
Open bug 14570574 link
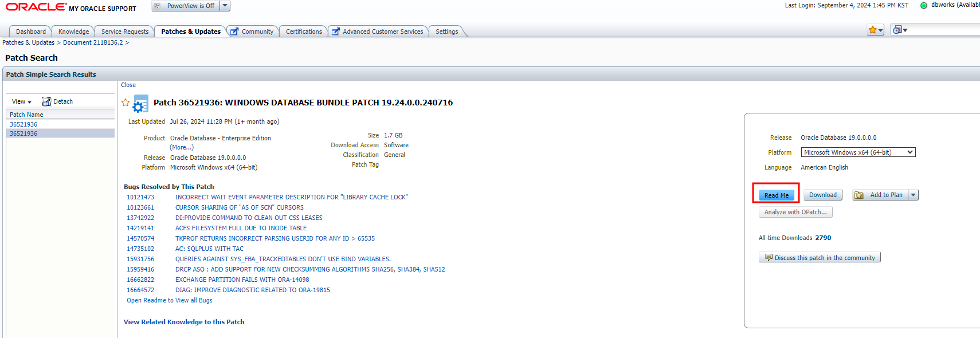pos(140,238)
